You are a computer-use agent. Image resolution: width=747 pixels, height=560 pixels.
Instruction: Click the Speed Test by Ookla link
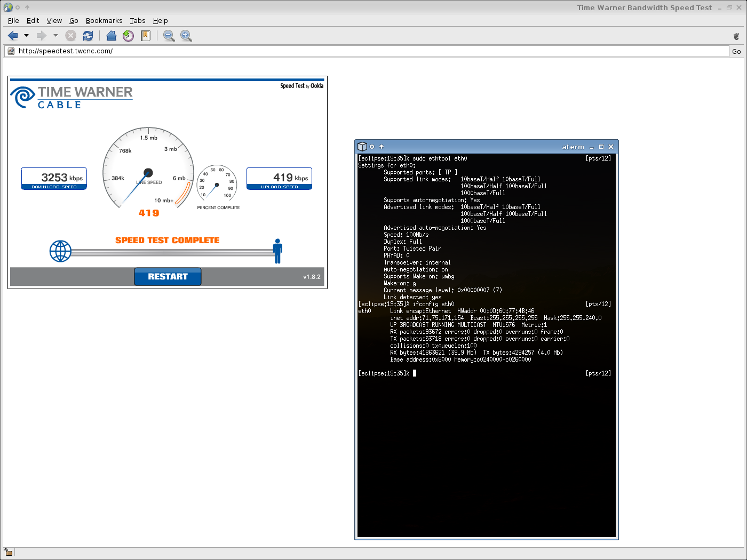(302, 86)
